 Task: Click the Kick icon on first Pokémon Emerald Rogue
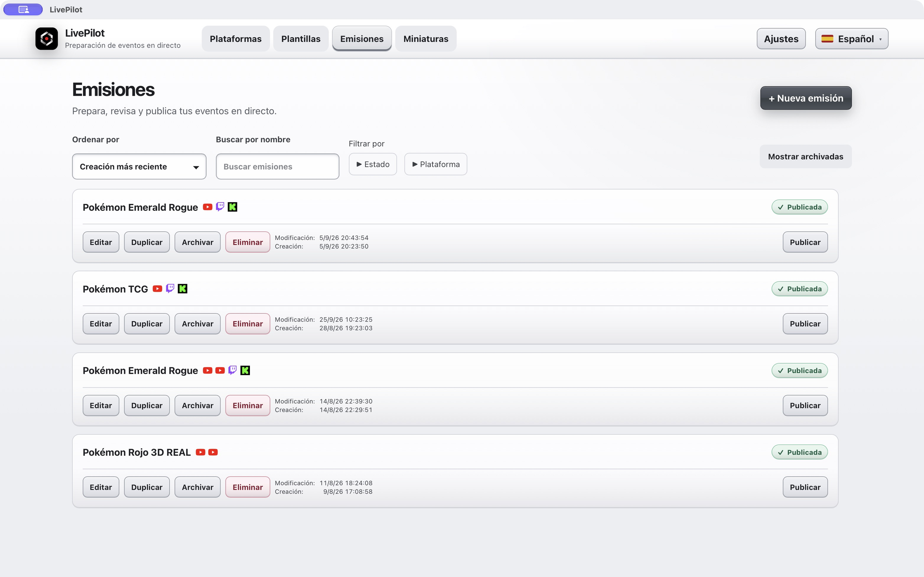click(233, 207)
